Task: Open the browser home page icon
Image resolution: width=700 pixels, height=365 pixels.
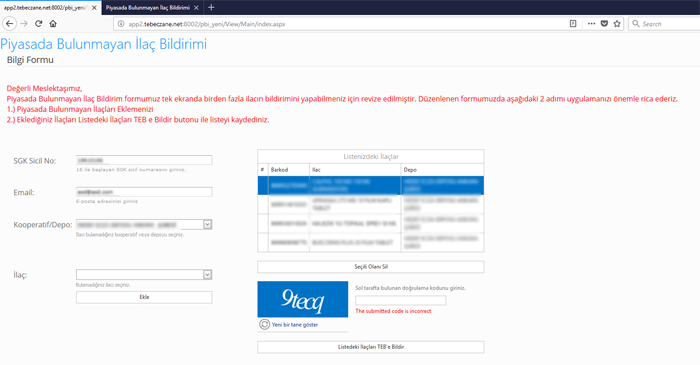Action: pyautogui.click(x=53, y=24)
